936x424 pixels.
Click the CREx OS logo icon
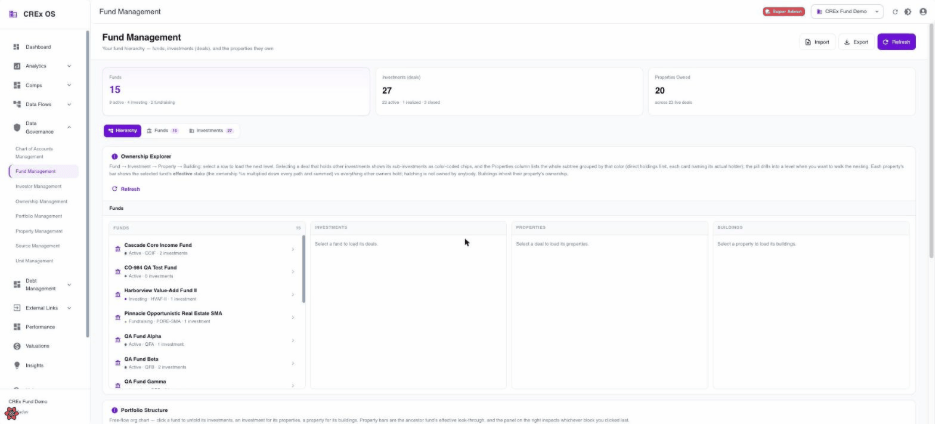click(13, 14)
